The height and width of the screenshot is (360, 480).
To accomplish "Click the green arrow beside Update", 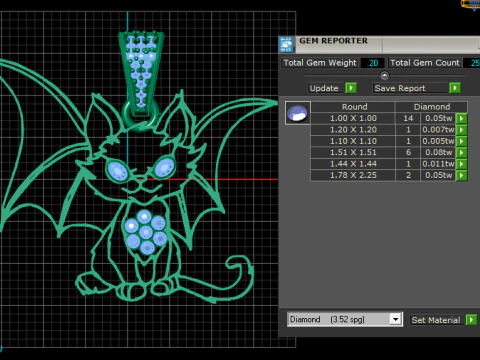I will (351, 88).
